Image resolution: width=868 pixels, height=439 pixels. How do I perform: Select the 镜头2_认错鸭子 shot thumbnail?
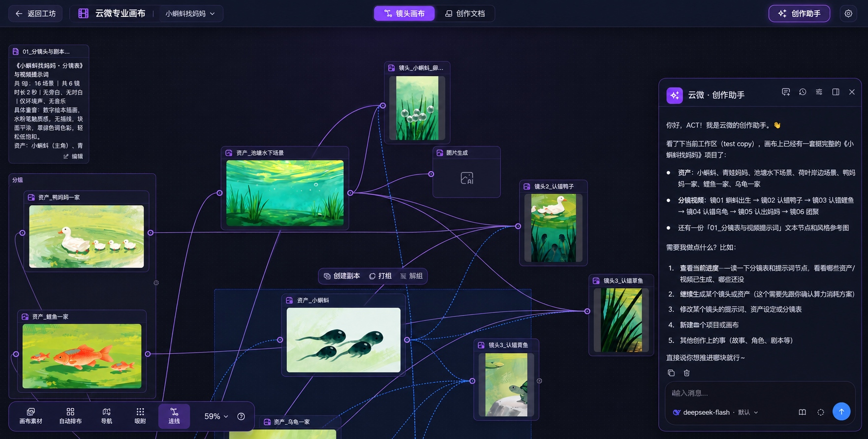pos(554,228)
